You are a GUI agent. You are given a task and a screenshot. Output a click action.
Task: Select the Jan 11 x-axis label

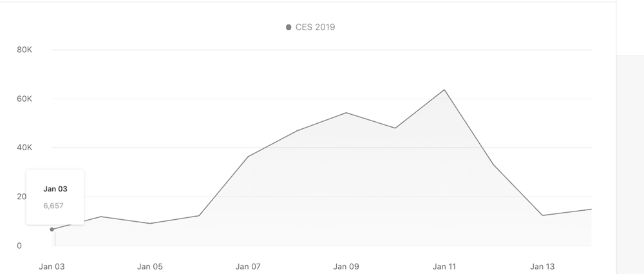coord(444,267)
